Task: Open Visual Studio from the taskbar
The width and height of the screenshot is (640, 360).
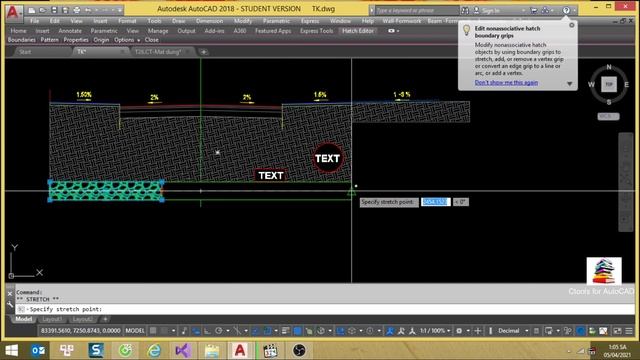Action: [182, 351]
